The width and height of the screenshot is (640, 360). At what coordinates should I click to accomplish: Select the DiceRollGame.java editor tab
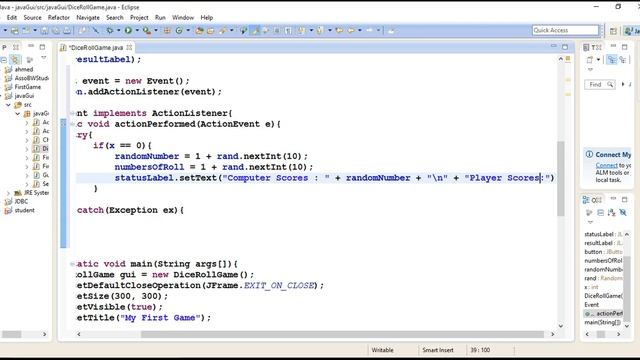[96, 48]
